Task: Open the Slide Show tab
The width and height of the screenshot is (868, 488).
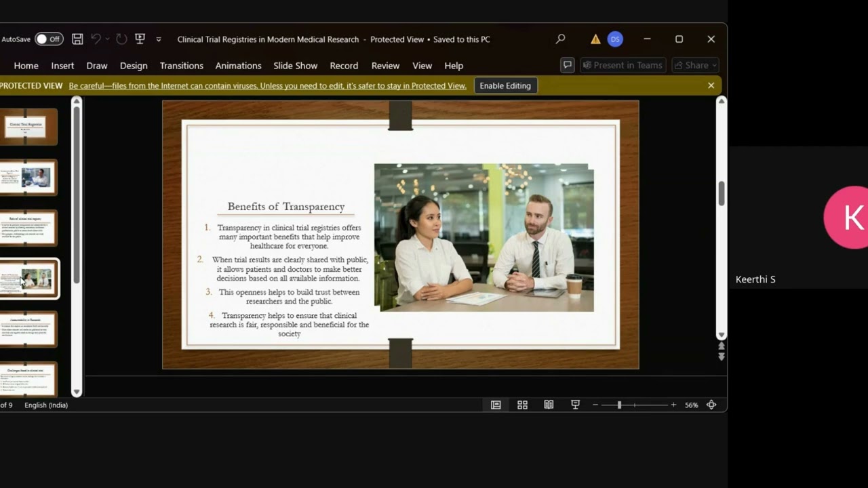Action: (295, 66)
